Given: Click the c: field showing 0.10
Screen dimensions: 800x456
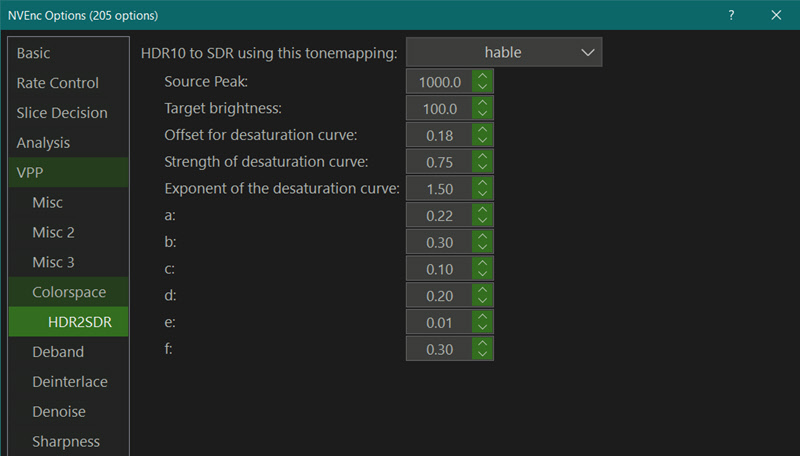Looking at the screenshot, I should [x=439, y=269].
